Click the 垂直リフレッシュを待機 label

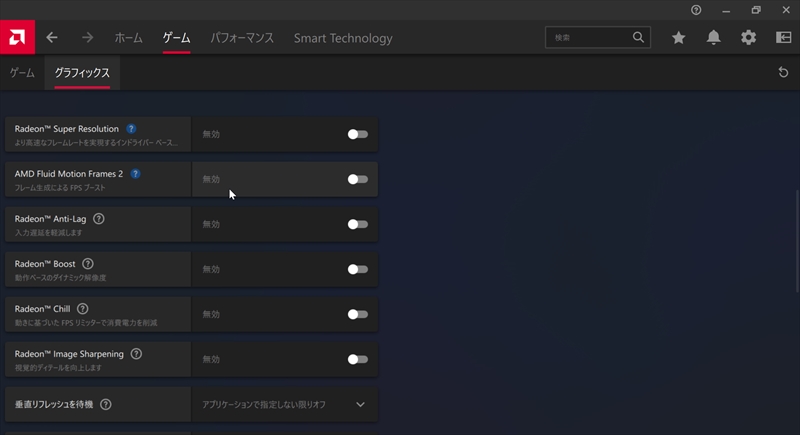click(54, 404)
